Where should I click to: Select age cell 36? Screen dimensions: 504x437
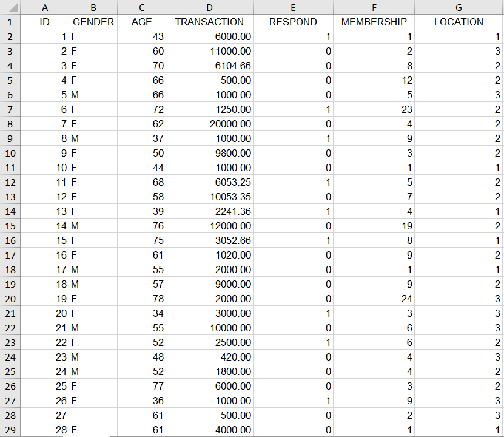pyautogui.click(x=142, y=401)
